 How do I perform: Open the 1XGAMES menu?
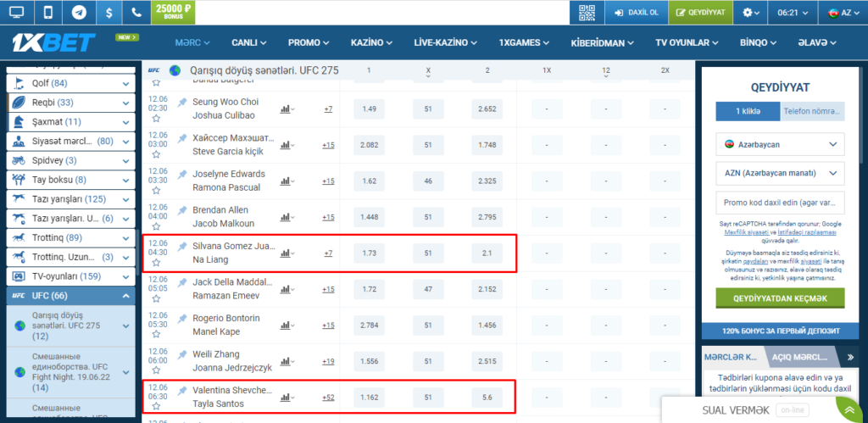tap(524, 42)
